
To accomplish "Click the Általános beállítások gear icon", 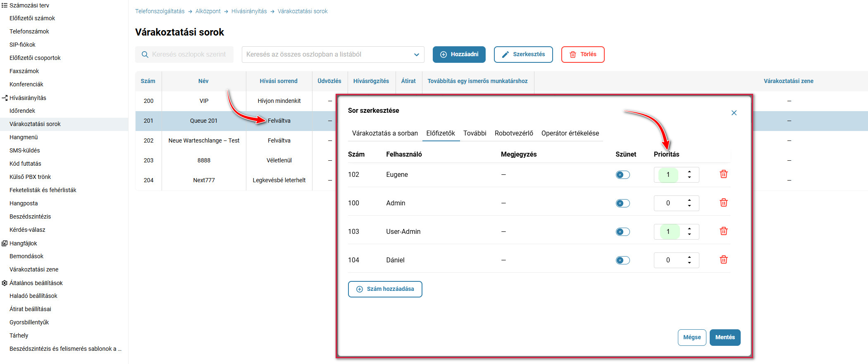I will coord(5,283).
